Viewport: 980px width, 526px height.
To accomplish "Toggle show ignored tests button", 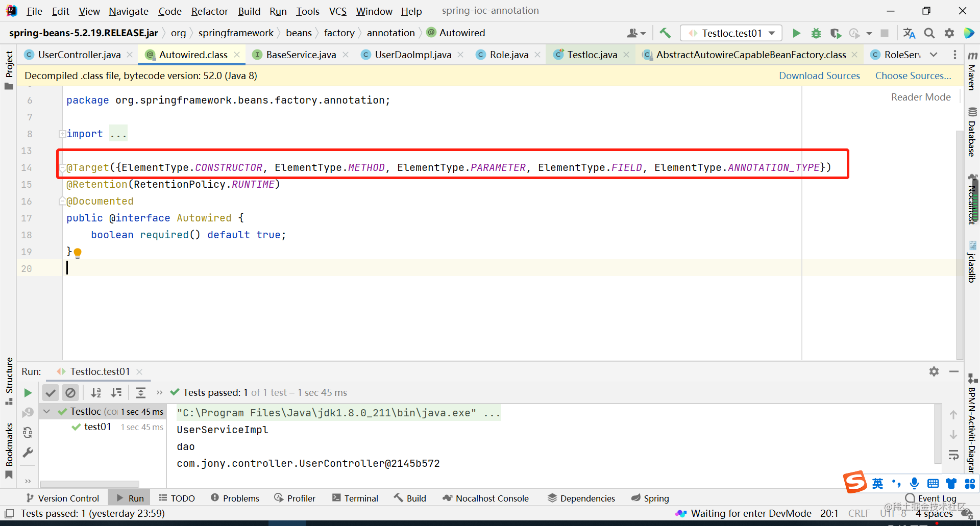I will click(x=70, y=392).
